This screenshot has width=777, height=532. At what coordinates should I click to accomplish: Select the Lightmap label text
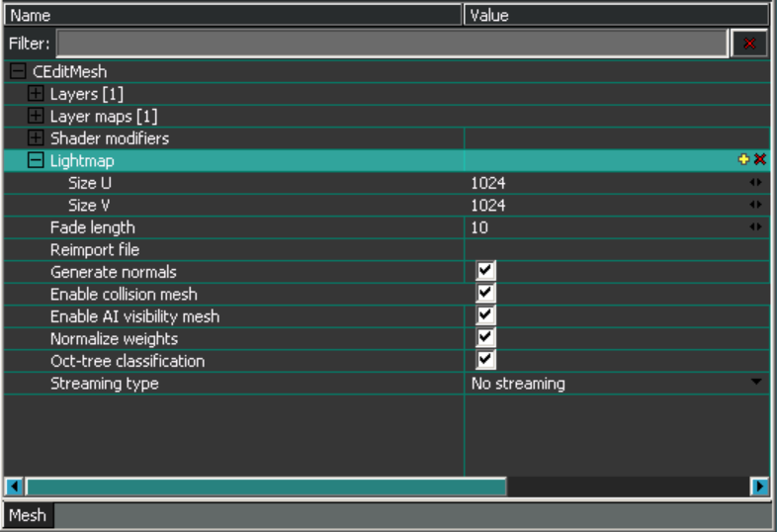pos(82,160)
